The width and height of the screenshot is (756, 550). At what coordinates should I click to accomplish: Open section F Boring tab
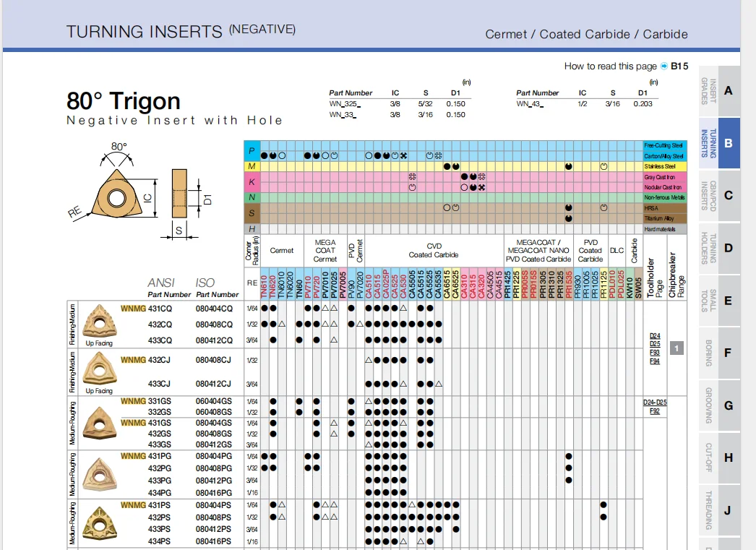coord(719,353)
